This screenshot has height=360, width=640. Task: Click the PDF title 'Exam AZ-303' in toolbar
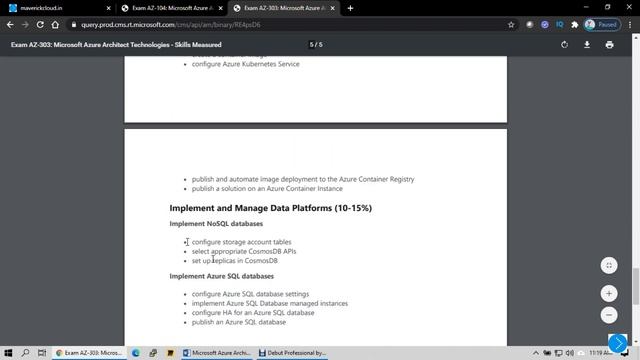click(x=116, y=45)
